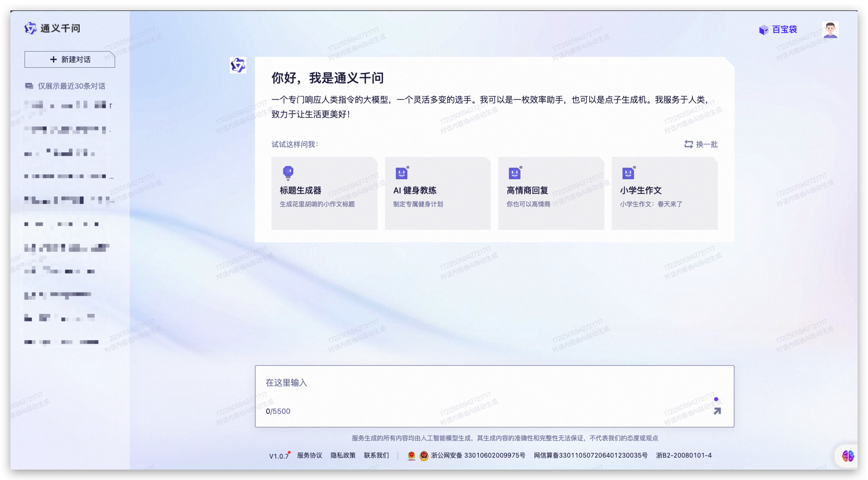
Task: Click the 通义千问 logo icon in sidebar
Action: pyautogui.click(x=31, y=28)
